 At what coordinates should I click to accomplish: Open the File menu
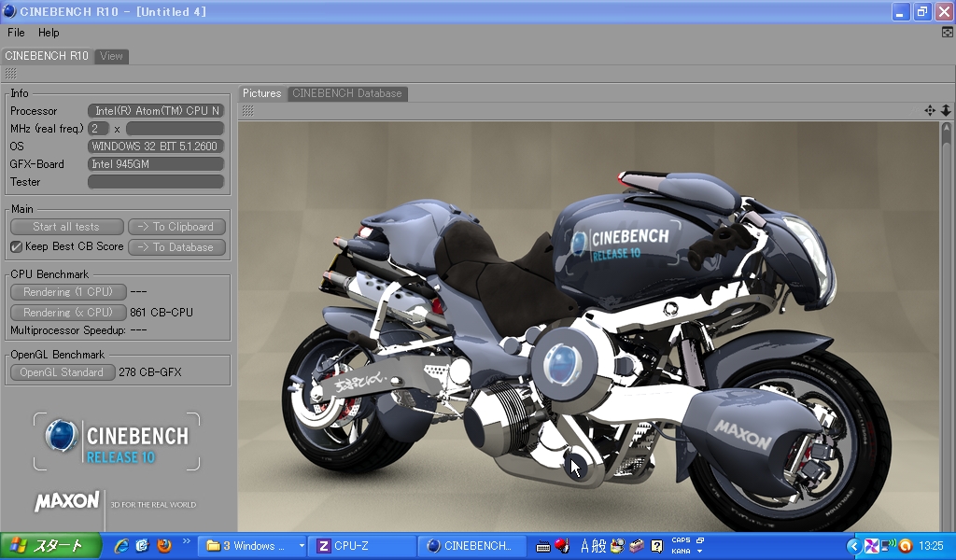click(x=16, y=33)
